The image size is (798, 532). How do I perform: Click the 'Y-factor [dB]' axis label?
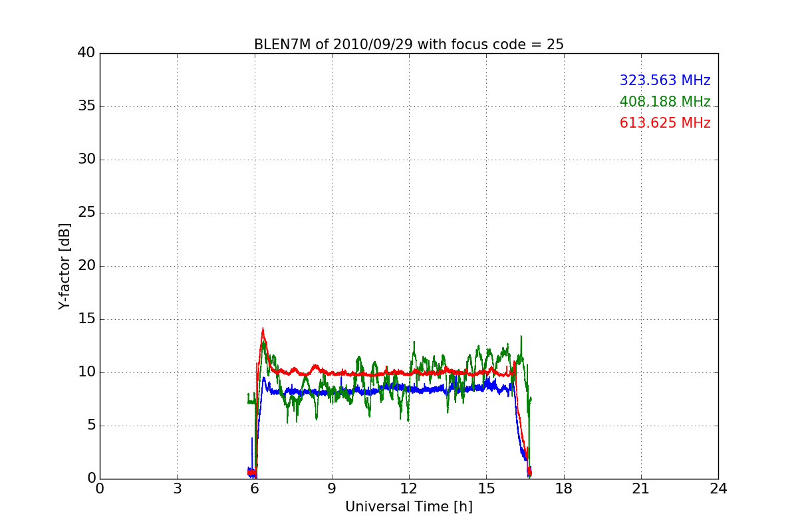(65, 266)
